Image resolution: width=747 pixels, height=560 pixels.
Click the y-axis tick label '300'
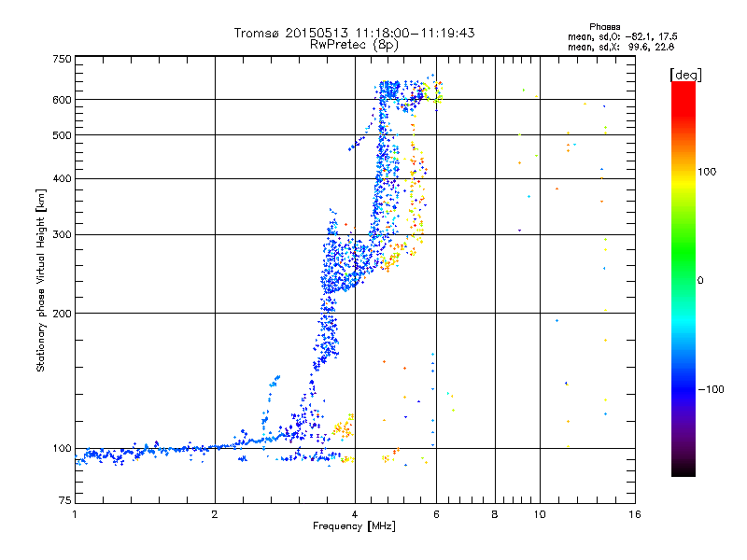click(x=62, y=234)
